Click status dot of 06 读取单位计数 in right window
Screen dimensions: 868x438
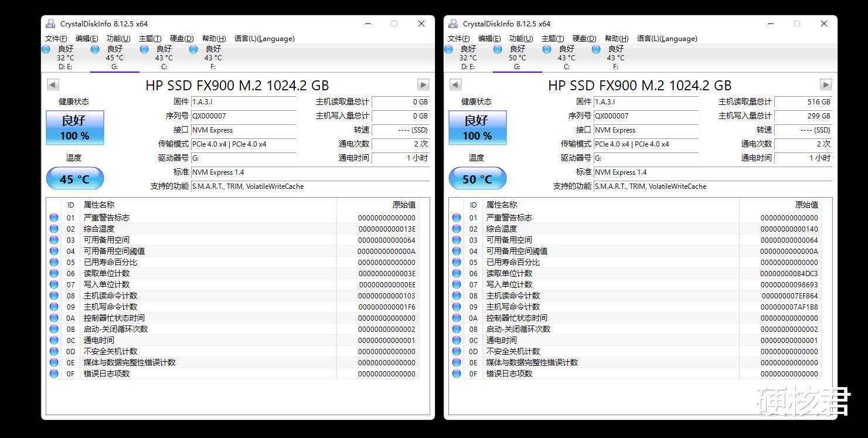[457, 273]
